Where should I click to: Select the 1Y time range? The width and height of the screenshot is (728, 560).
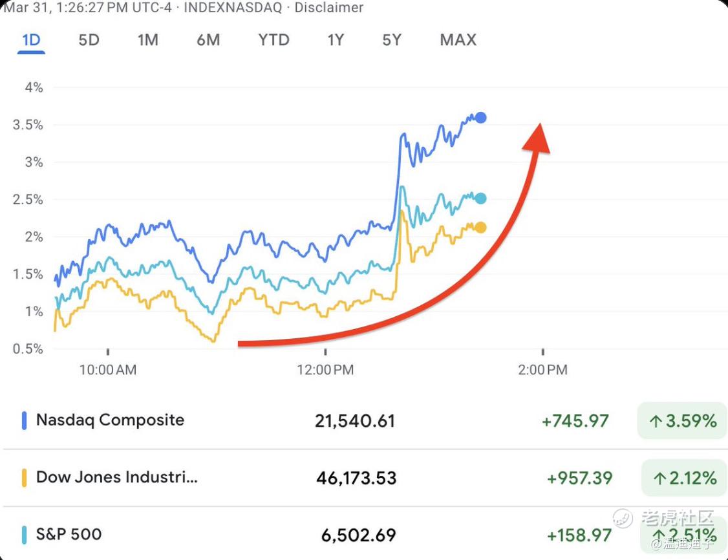335,40
